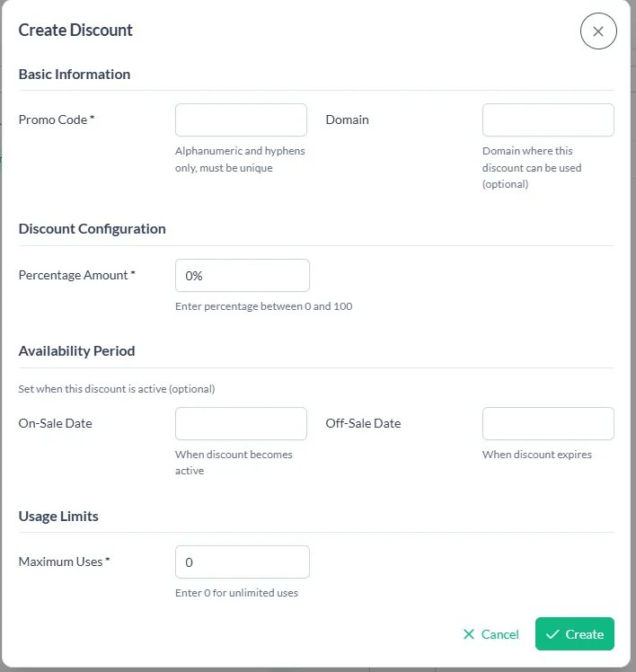Click the Promo Code label
636x672 pixels.
57,119
